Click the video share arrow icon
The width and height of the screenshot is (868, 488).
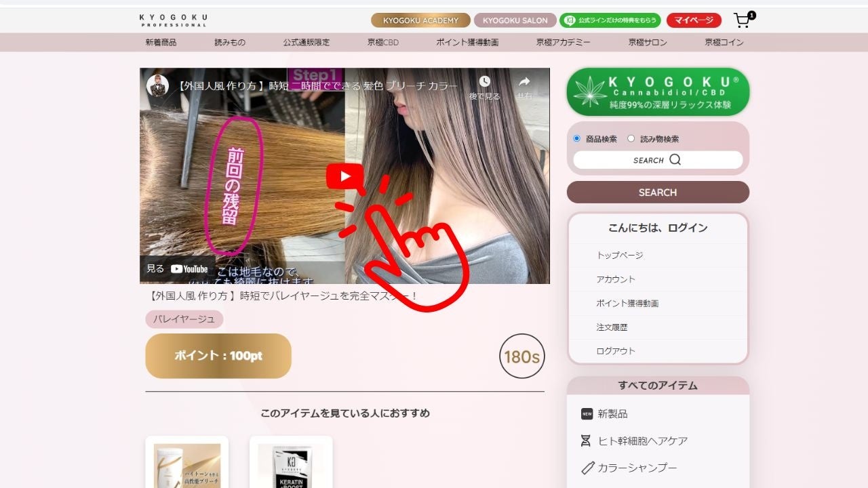click(524, 81)
